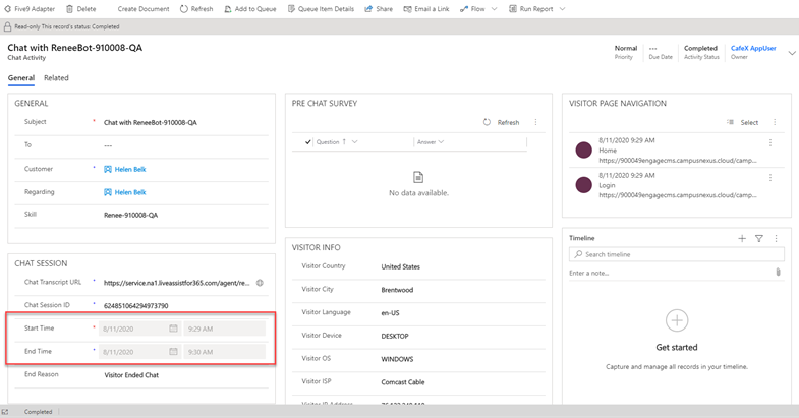Open CafeX AppUser owner link
This screenshot has width=799, height=418.
[x=753, y=48]
